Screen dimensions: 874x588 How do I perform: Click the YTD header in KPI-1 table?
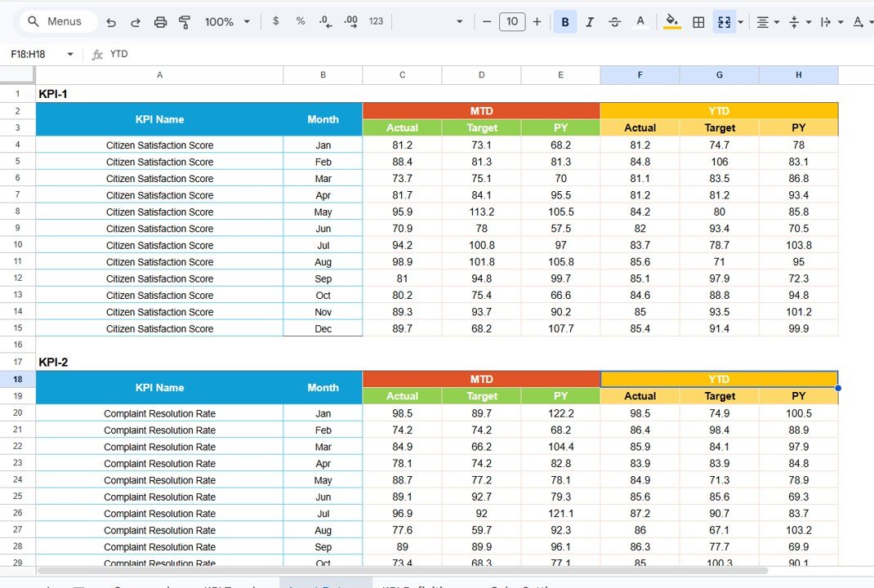(x=719, y=111)
